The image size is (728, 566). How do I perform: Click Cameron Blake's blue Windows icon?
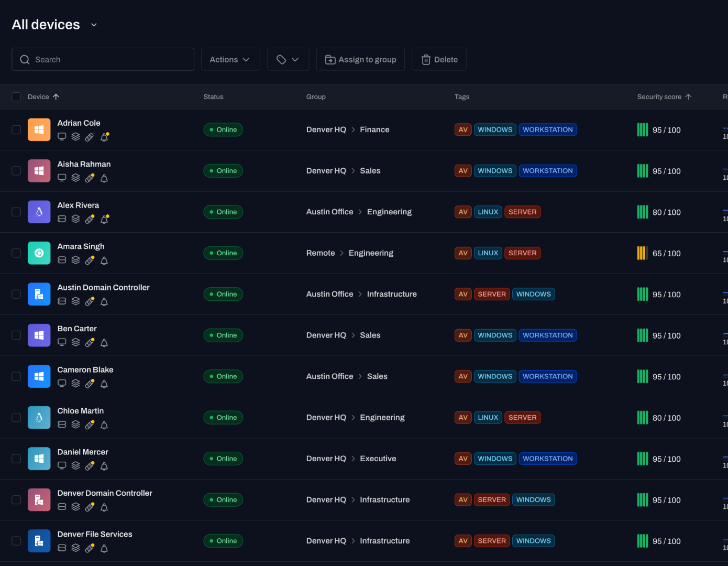[39, 376]
